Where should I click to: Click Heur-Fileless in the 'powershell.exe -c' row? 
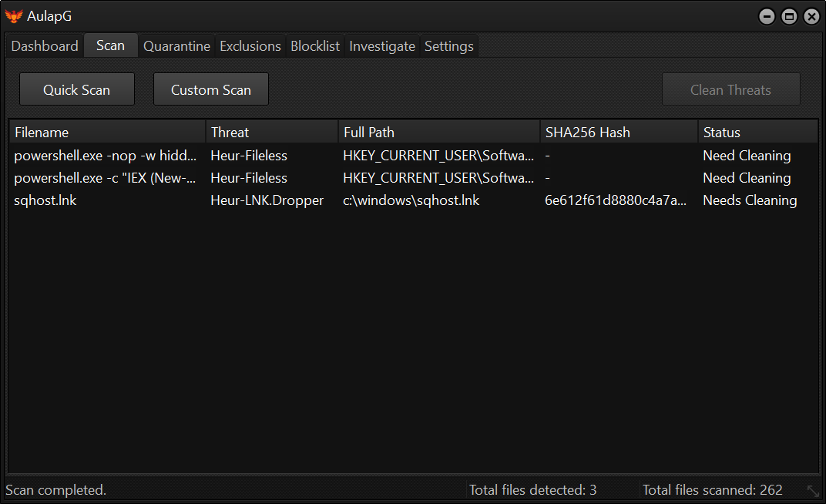coord(249,178)
